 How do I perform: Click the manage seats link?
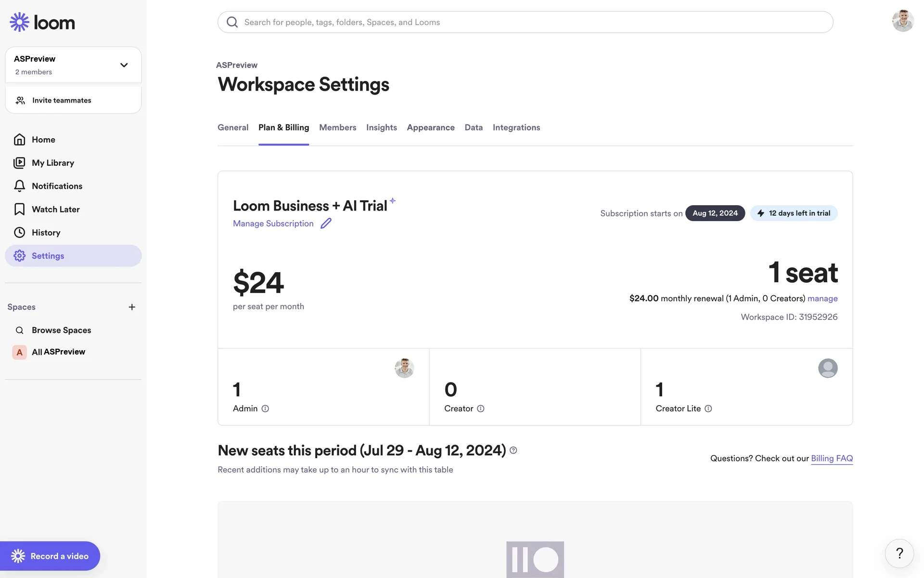[822, 299]
